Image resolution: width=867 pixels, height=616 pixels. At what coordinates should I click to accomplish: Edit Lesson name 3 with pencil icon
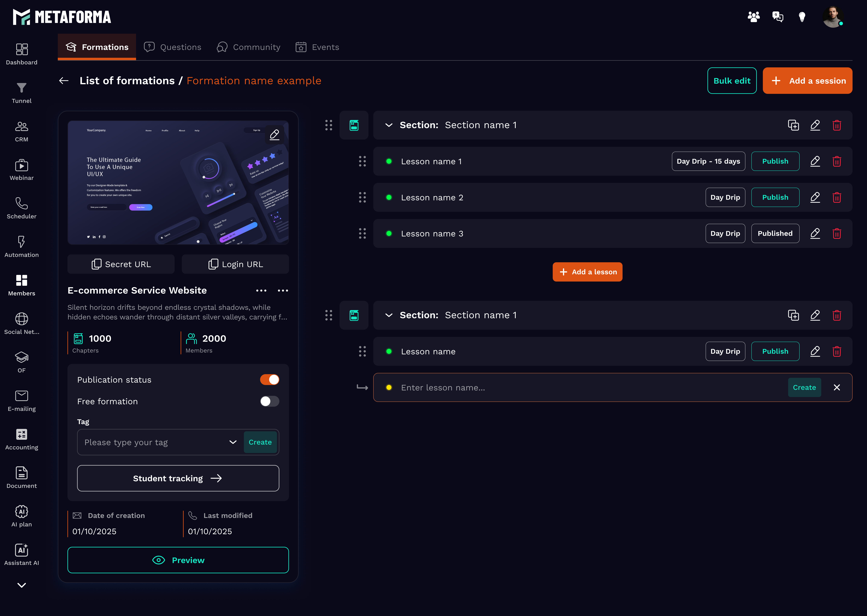815,234
